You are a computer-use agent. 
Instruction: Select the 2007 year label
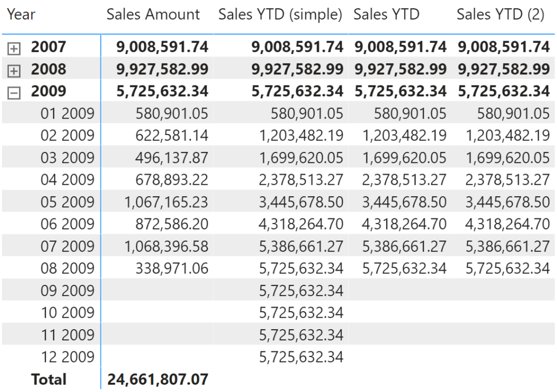point(48,47)
